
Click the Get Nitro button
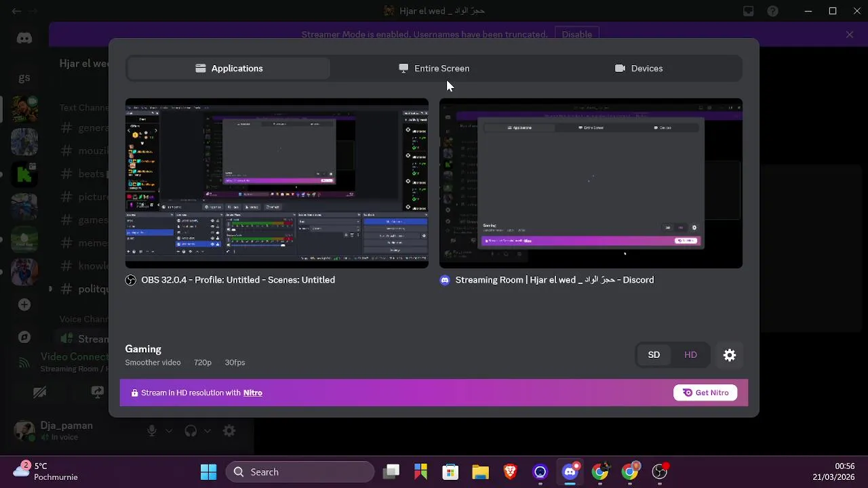(705, 393)
